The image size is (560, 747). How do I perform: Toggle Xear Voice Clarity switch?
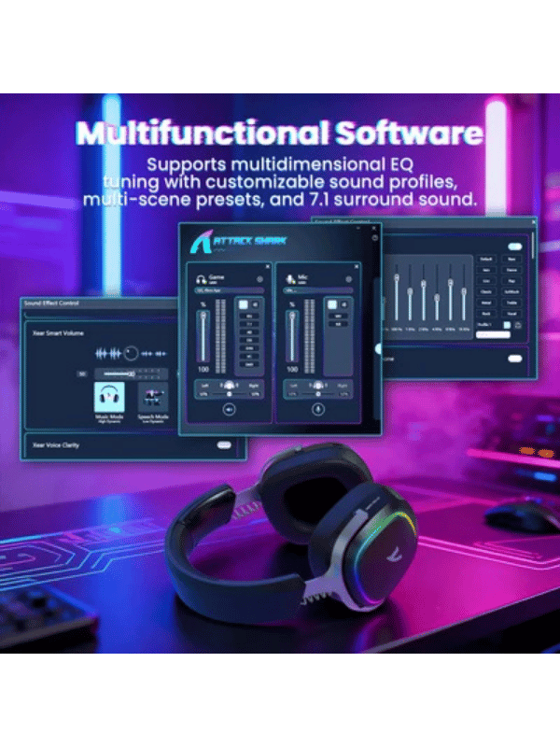224,444
